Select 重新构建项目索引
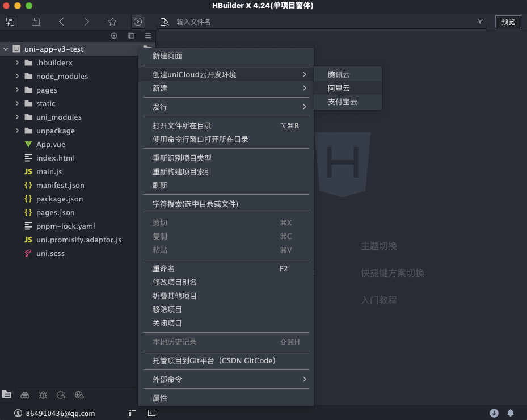Screen dimensions: 527x420 point(226,171)
